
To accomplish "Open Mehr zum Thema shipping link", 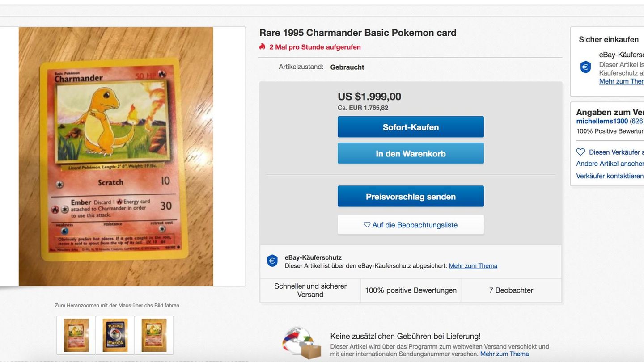I will 504,354.
